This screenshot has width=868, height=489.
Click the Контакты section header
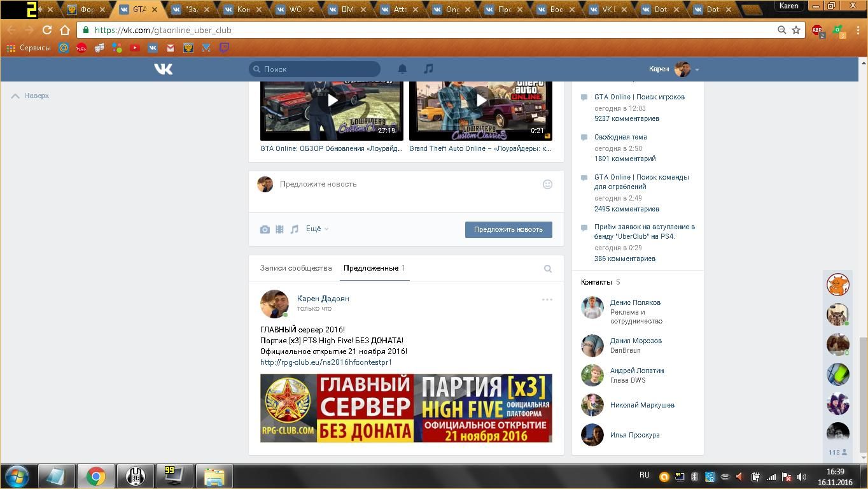[x=596, y=282]
